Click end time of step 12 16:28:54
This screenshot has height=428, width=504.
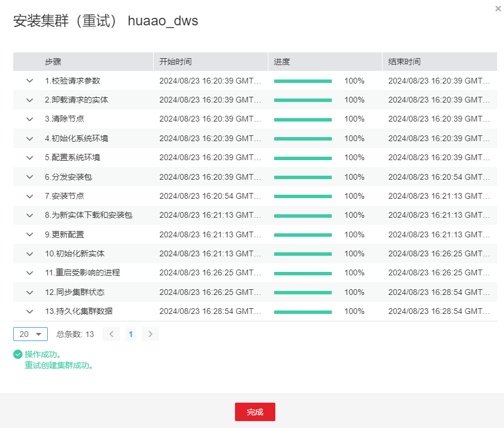[x=439, y=292]
